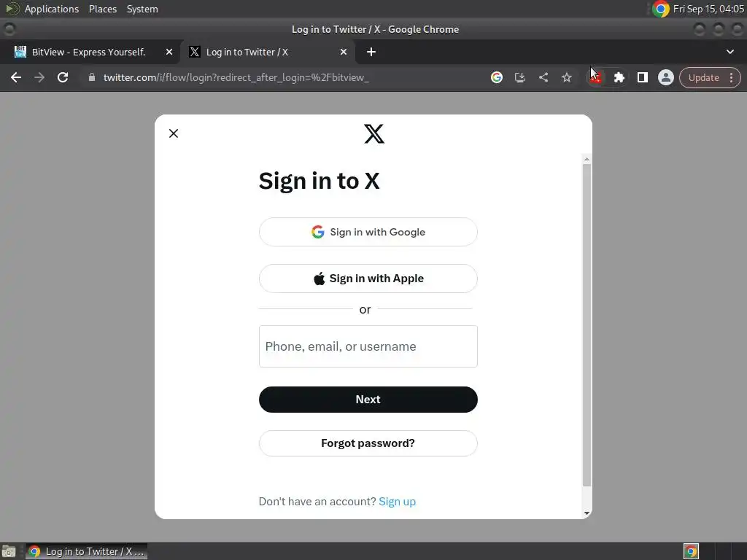Click the share icon in the address bar

pos(543,77)
